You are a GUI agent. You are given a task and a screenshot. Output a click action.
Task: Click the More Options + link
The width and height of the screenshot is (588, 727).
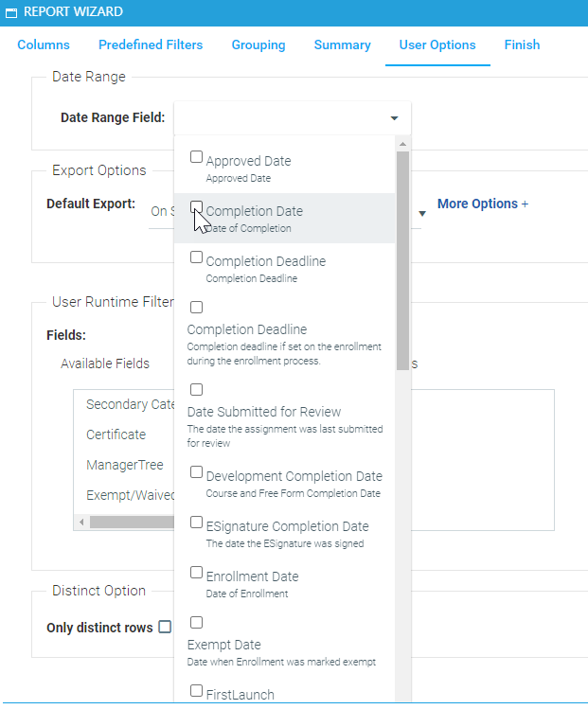[x=482, y=204]
